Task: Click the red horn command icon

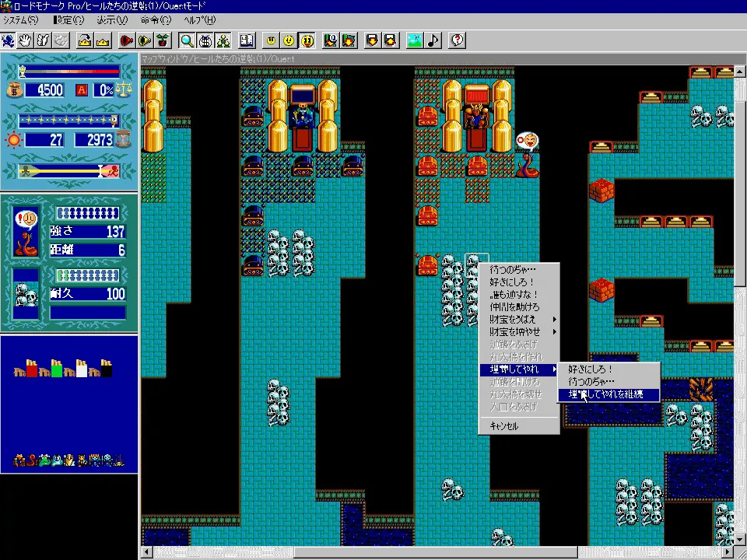Action: pos(127,40)
